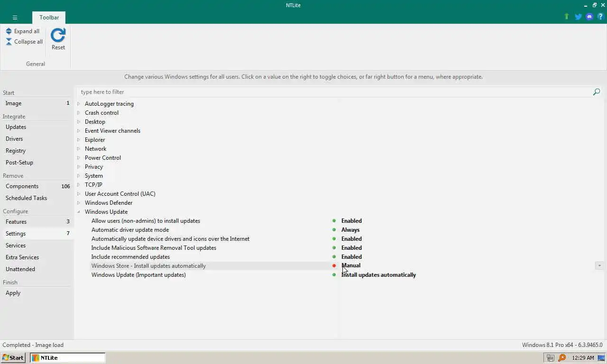Open the Features page in sidebar
607x364 pixels.
[x=37, y=222]
